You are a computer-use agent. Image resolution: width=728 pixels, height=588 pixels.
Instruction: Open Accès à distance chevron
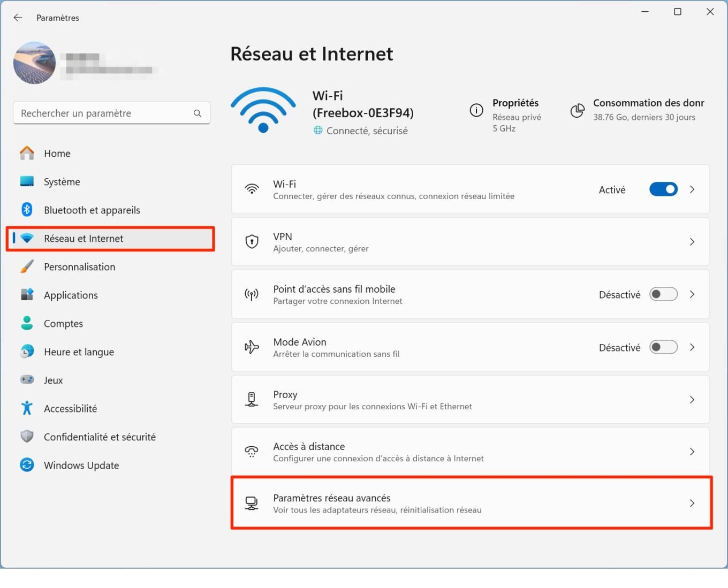(x=692, y=452)
